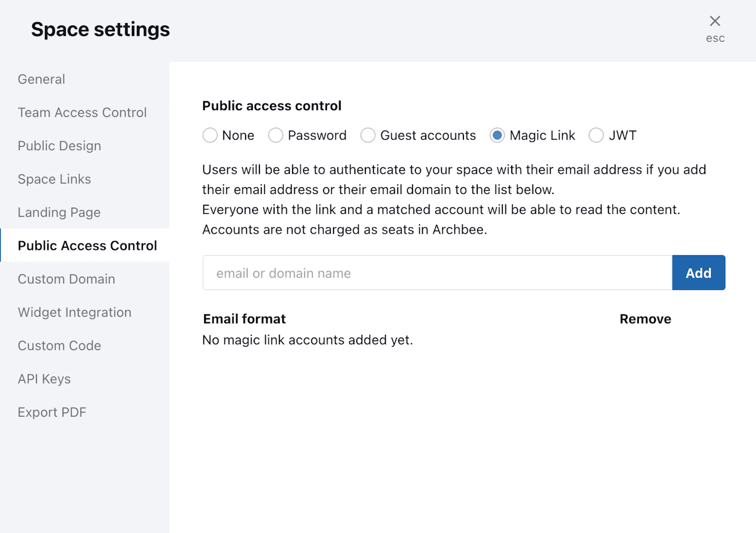Click the email or domain name field
756x533 pixels.
pos(437,273)
